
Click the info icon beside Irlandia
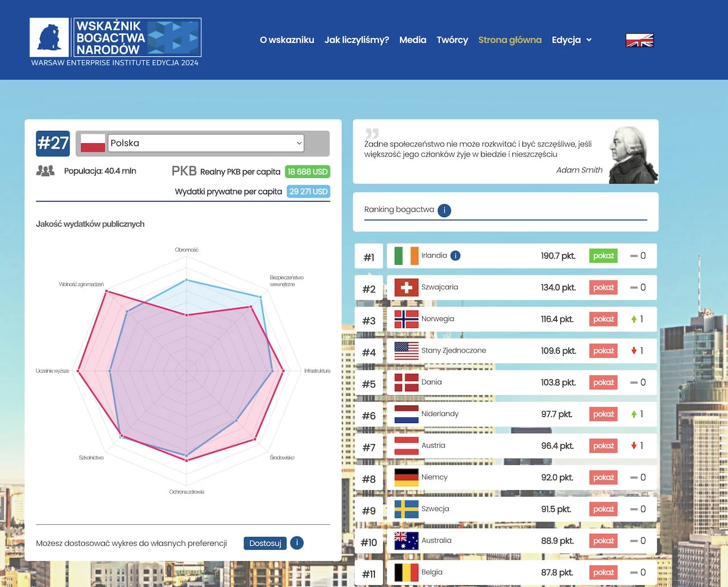[x=456, y=256]
